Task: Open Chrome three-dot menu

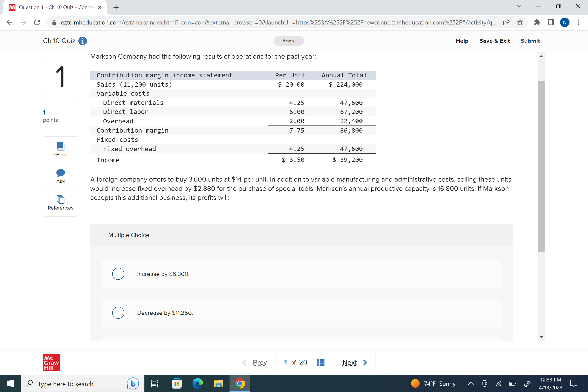Action: click(579, 23)
